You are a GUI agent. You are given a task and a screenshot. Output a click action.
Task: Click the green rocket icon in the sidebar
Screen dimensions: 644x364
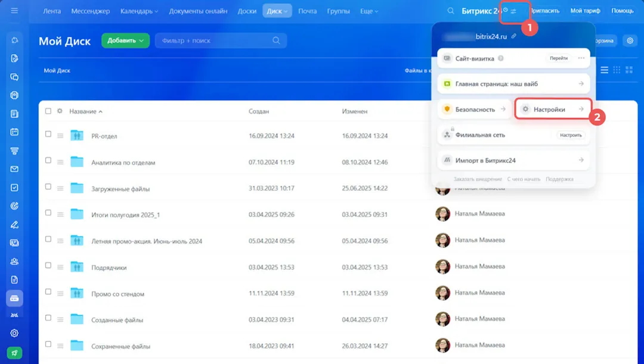pos(14,352)
